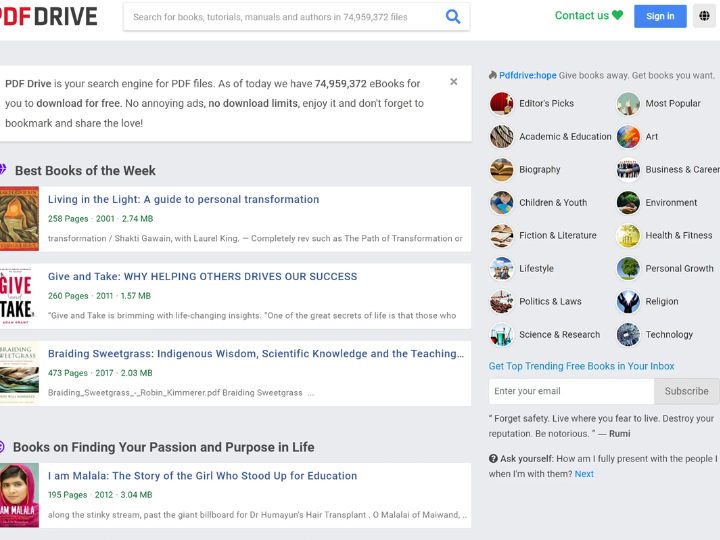Open the Personal Growth category icon
The image size is (720, 540).
[628, 269]
